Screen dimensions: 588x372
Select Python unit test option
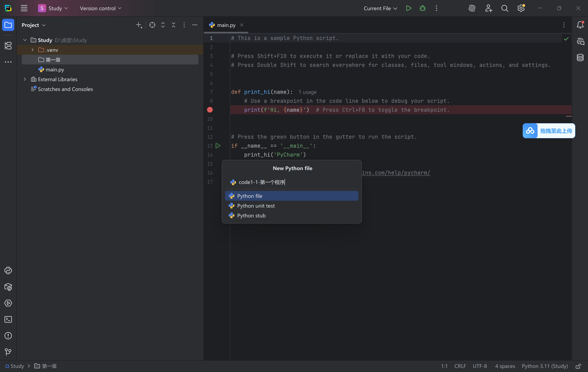(x=256, y=206)
